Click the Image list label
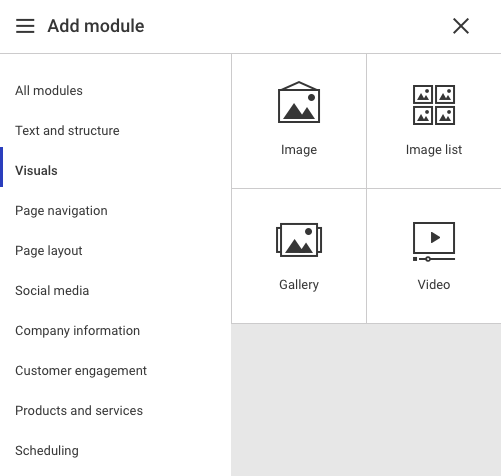Screen dimensions: 501x476 [x=434, y=150]
